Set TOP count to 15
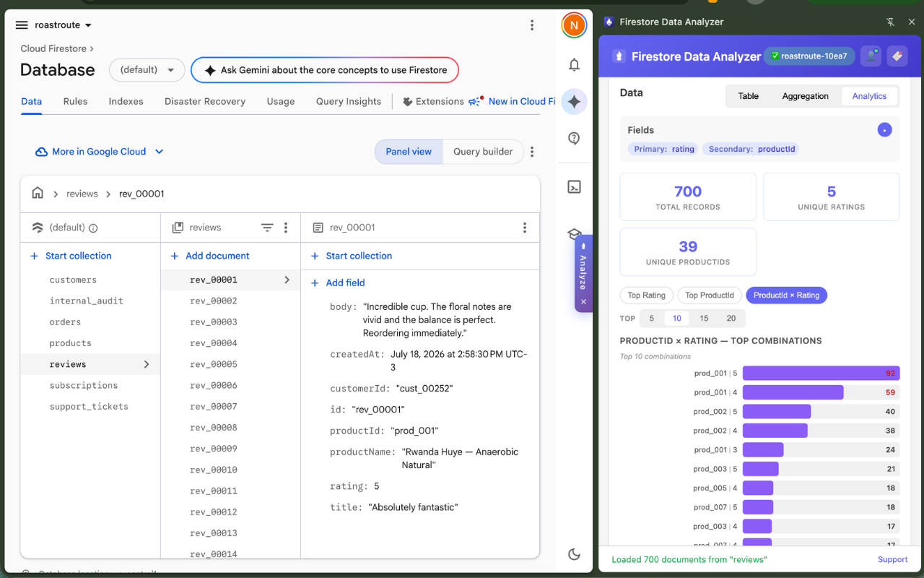This screenshot has height=578, width=924. tap(704, 318)
